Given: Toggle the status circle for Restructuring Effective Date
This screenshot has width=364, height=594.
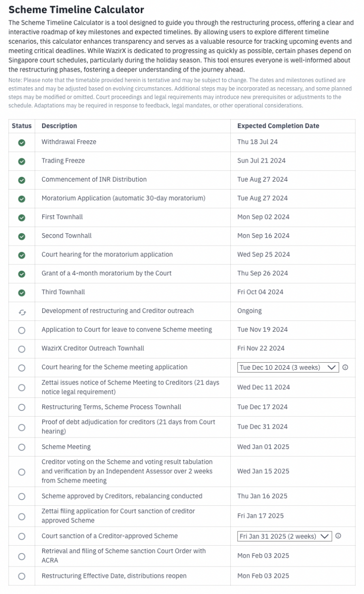Looking at the screenshot, I should tap(21, 576).
